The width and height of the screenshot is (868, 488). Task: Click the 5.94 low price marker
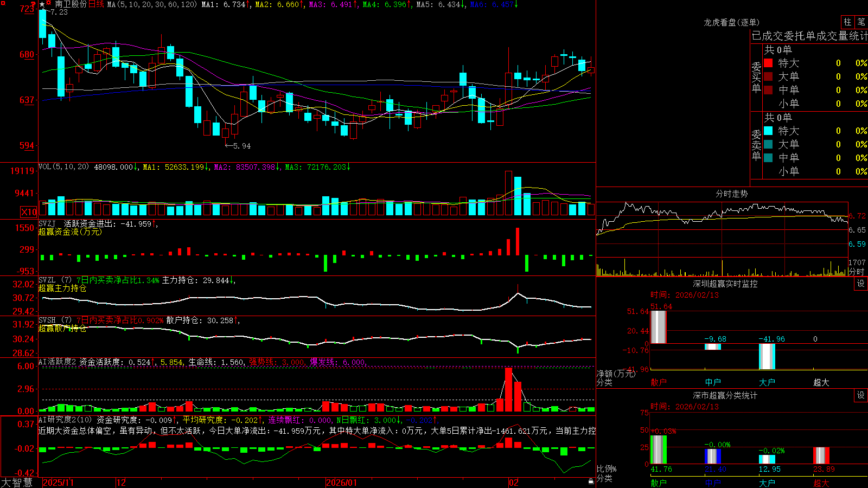[238, 146]
